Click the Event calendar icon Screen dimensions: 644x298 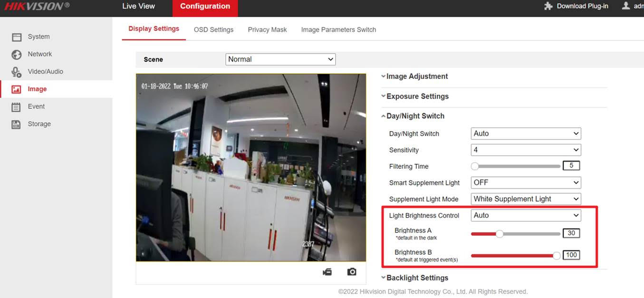[17, 107]
